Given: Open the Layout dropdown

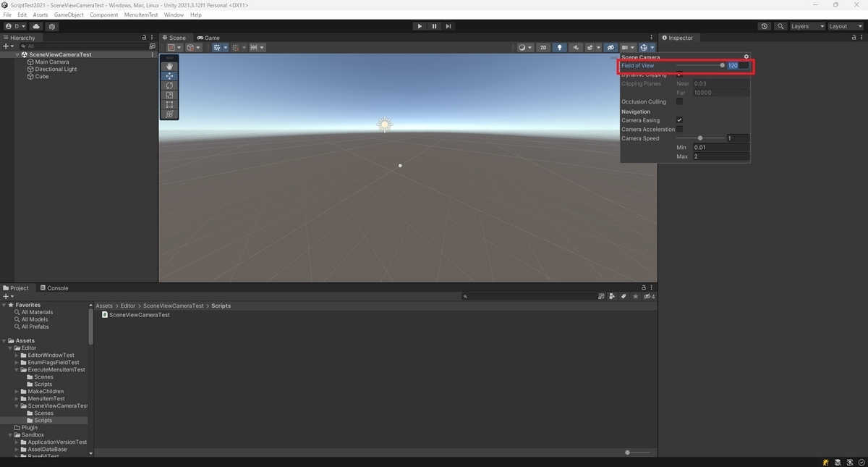Looking at the screenshot, I should (x=846, y=26).
